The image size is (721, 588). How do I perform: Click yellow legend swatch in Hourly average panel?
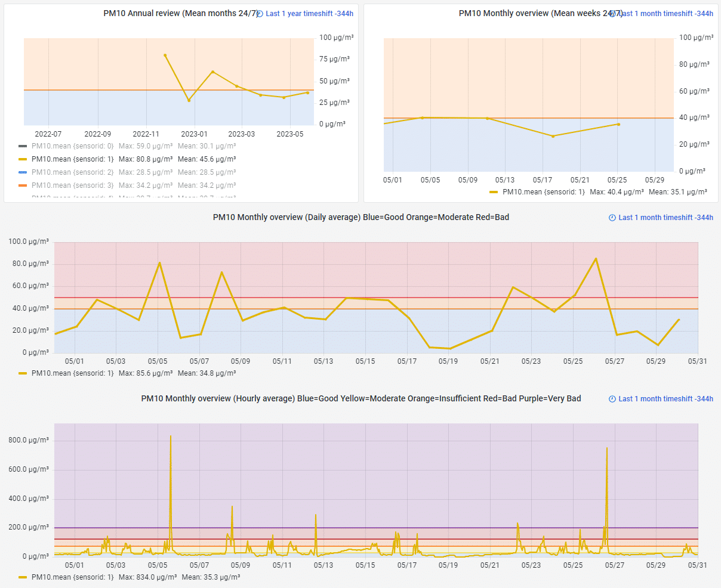(x=23, y=577)
